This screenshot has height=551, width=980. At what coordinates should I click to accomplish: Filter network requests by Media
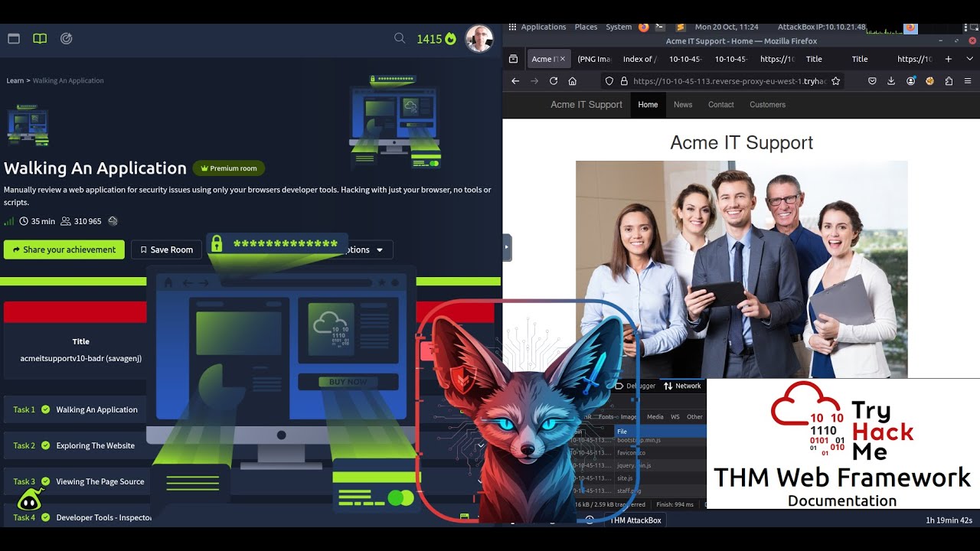(x=655, y=417)
